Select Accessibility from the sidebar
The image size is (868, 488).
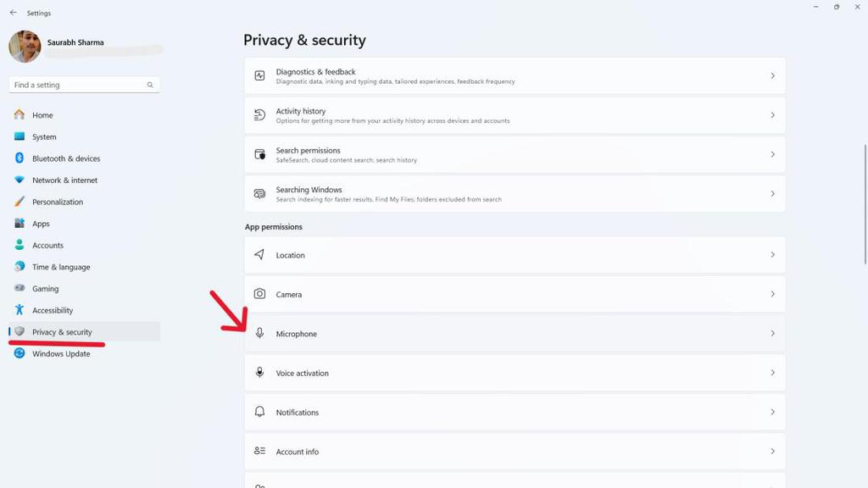click(x=52, y=310)
